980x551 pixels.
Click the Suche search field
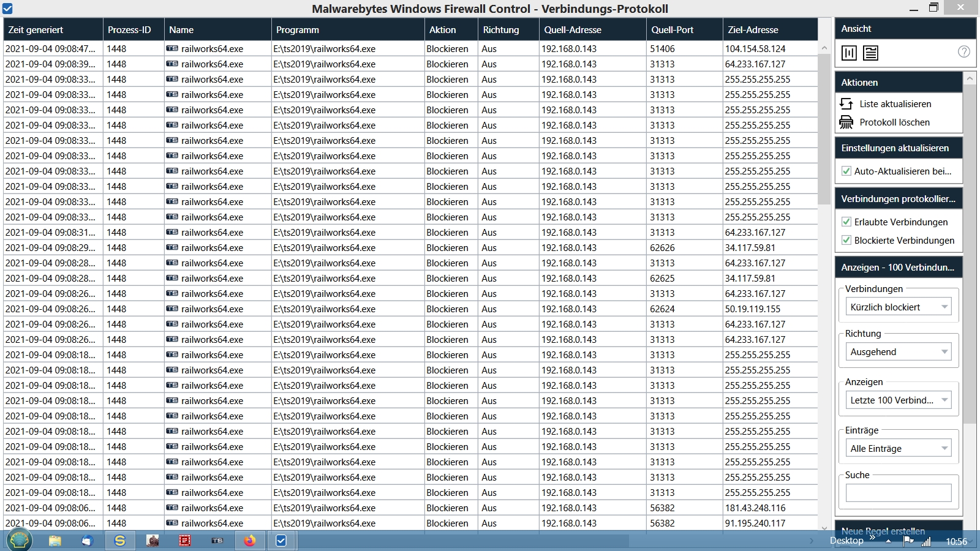[899, 493]
